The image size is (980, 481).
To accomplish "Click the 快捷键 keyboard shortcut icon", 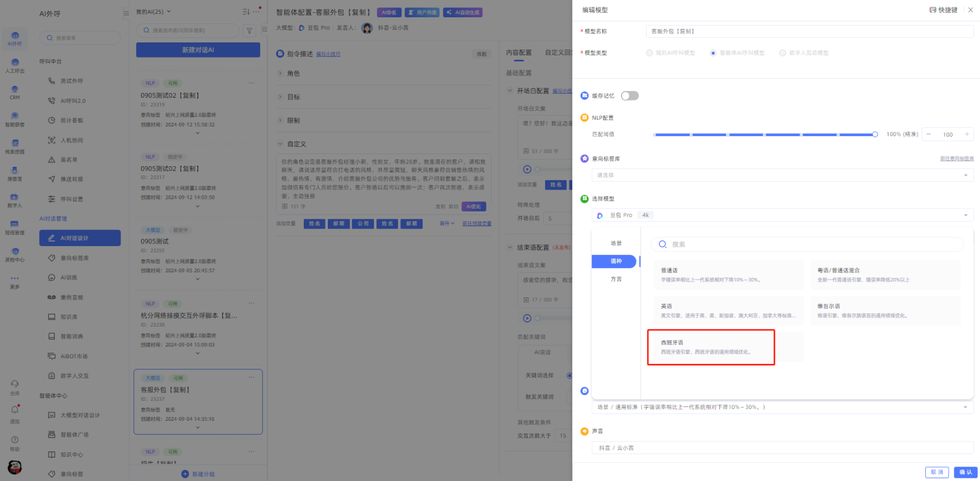I will click(x=933, y=10).
